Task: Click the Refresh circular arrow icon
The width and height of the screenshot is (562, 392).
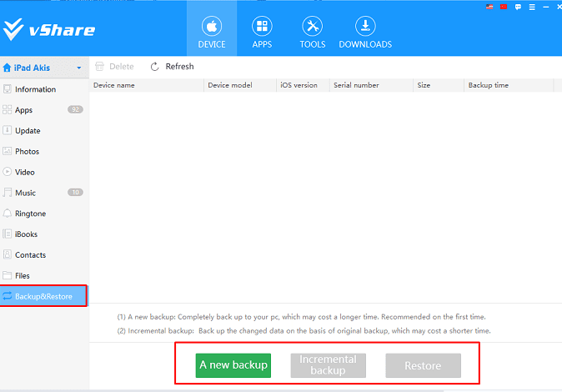Action: [154, 67]
